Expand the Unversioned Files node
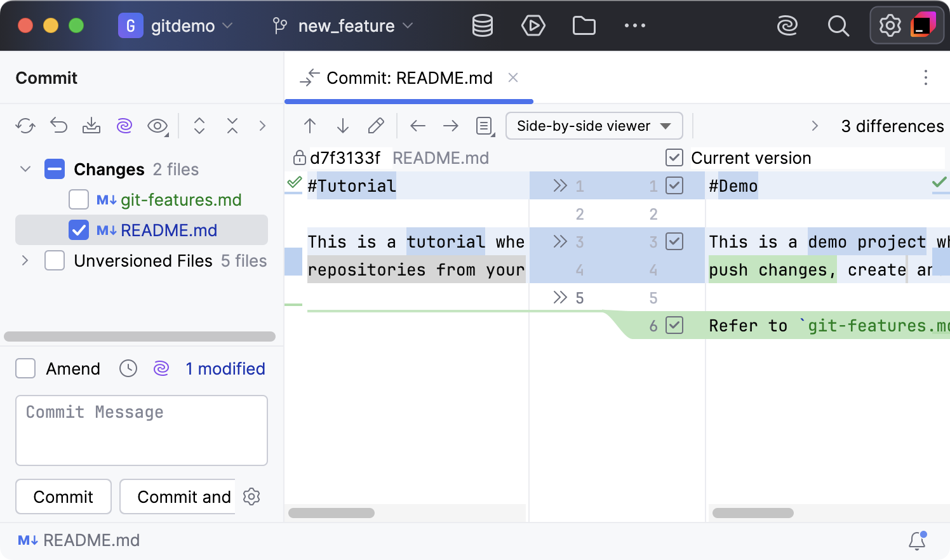Image resolution: width=950 pixels, height=560 pixels. (x=25, y=261)
